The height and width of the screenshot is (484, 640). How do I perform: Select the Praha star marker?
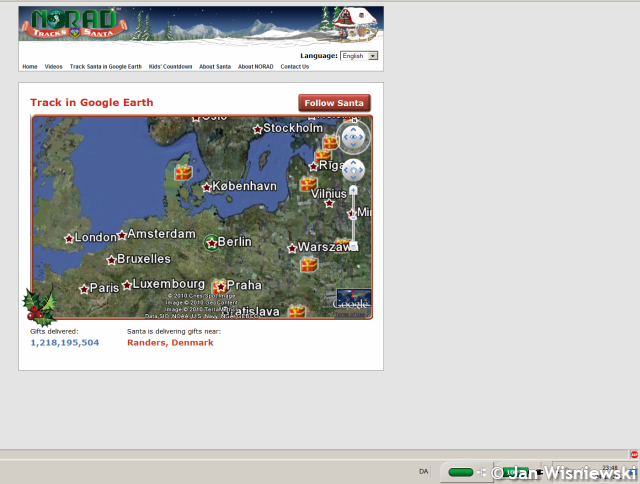click(221, 287)
